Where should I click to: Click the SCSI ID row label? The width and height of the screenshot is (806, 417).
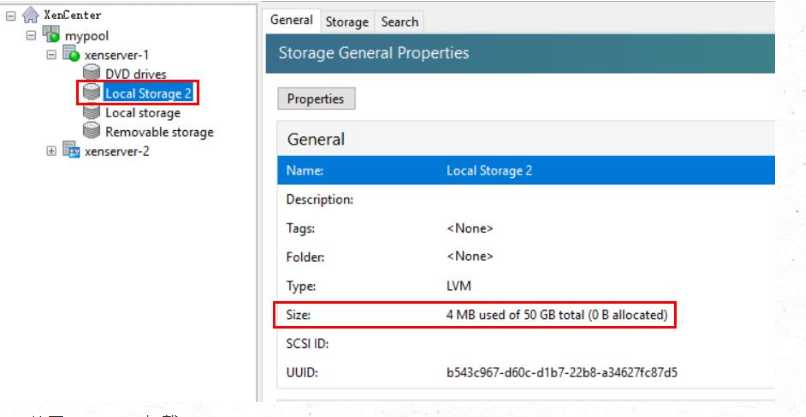pos(307,343)
